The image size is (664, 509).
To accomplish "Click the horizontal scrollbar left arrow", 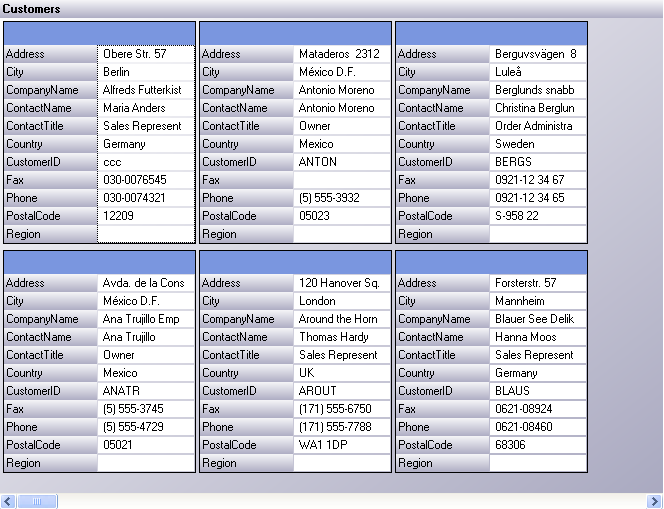I will (x=8, y=501).
